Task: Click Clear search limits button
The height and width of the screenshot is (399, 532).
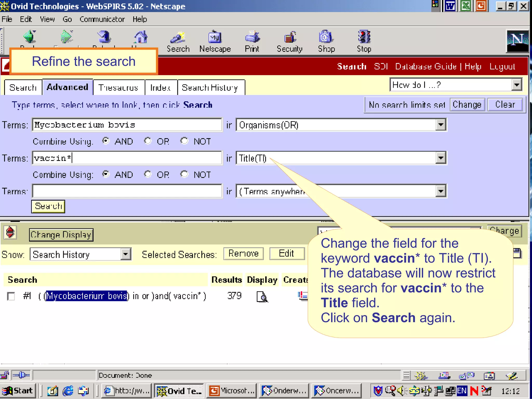Action: 505,104
